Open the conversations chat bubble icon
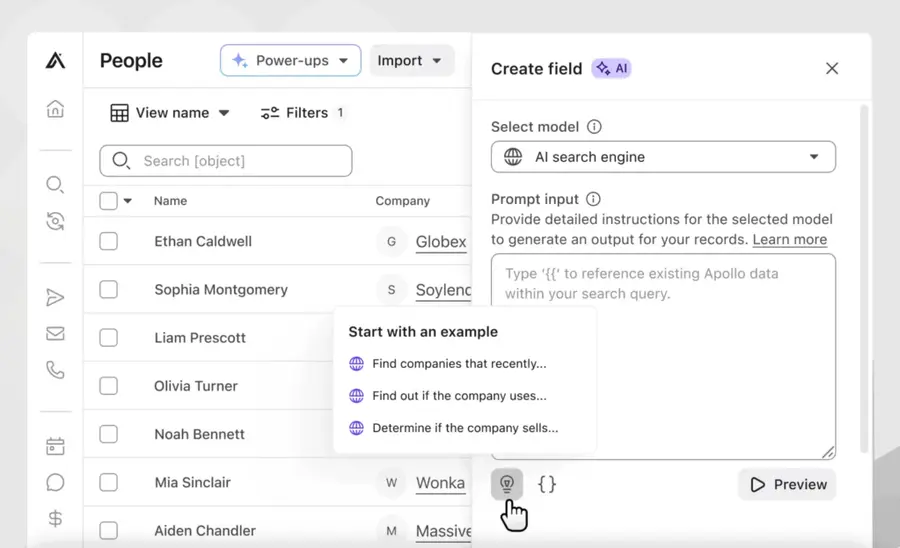Image resolution: width=900 pixels, height=548 pixels. (x=55, y=483)
